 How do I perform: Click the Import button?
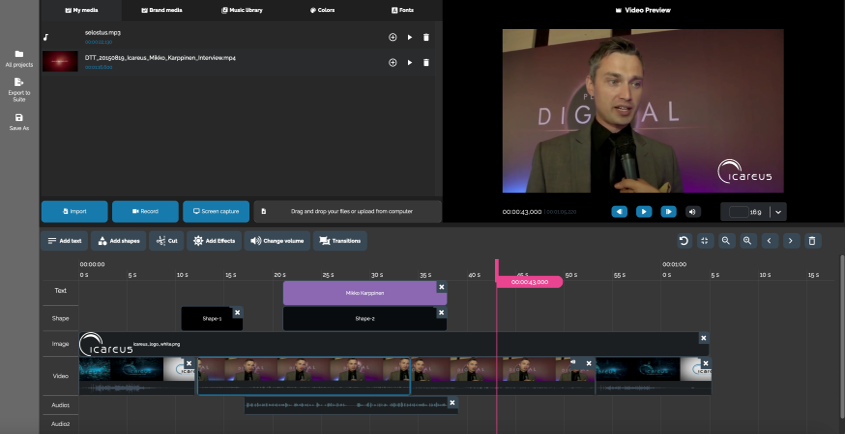pyautogui.click(x=74, y=212)
